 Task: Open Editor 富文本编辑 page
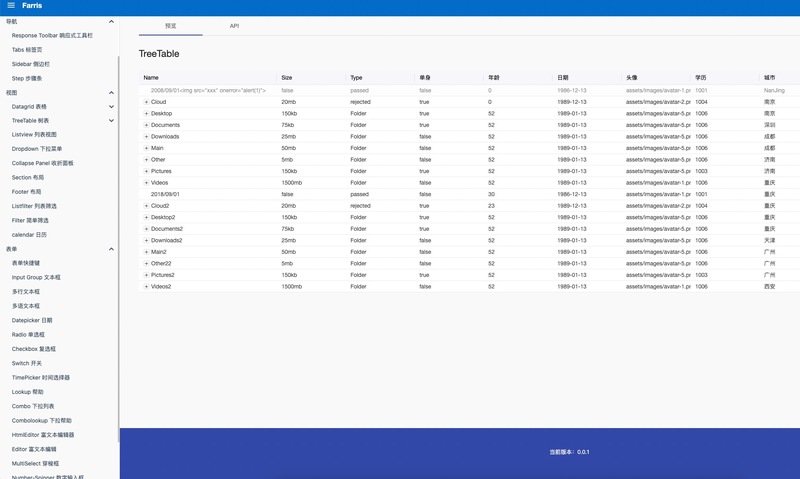click(x=34, y=449)
